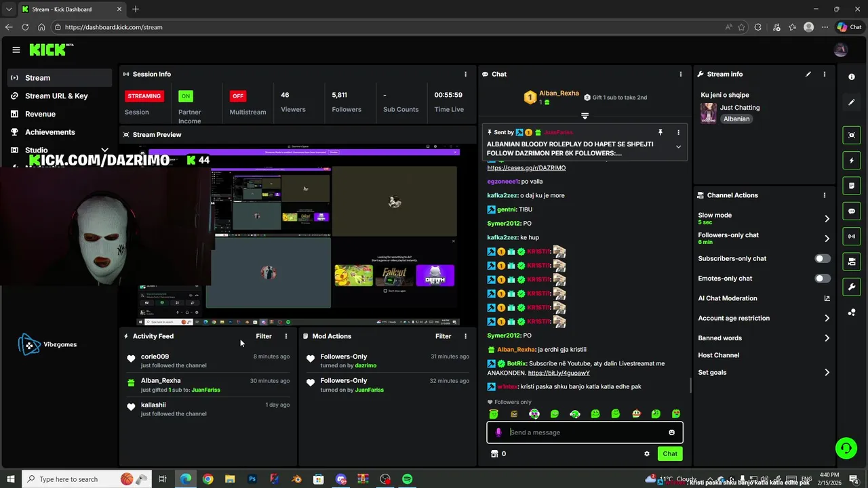Toggle the chat bubble panel icon
The width and height of the screenshot is (868, 488).
pos(852,211)
